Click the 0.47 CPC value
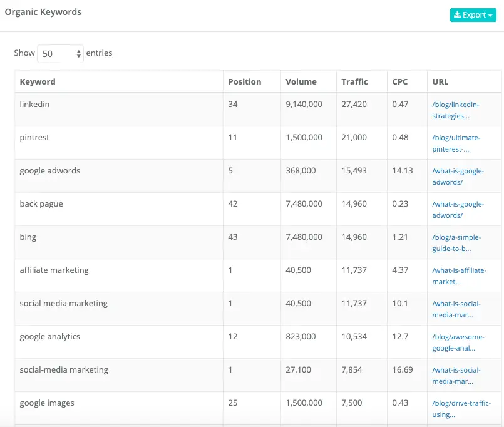 [x=400, y=104]
